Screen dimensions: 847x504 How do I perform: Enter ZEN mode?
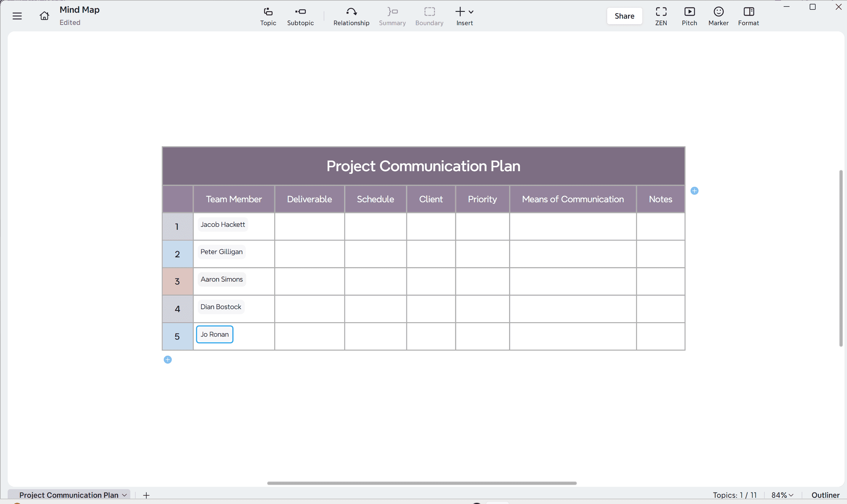(x=661, y=16)
